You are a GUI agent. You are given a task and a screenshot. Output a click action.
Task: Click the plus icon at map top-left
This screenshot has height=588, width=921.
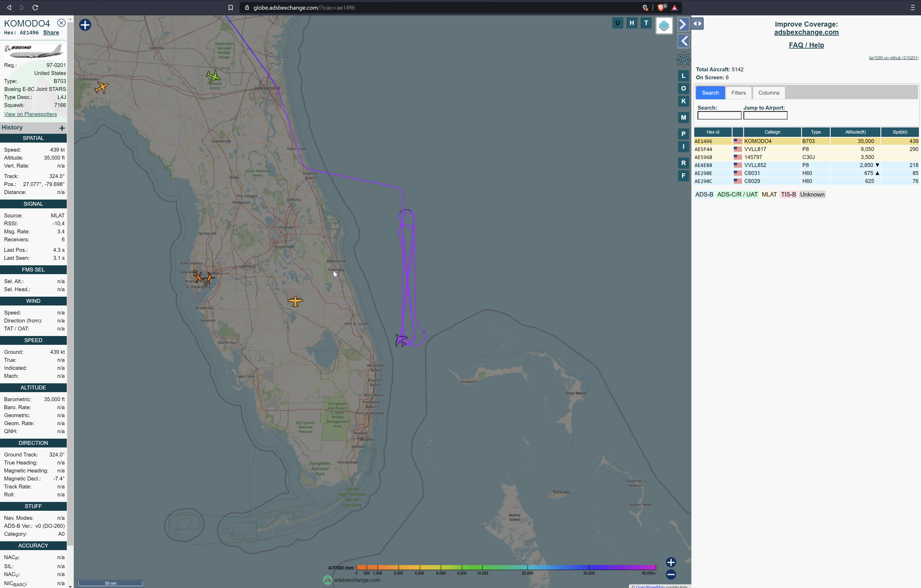coord(85,25)
